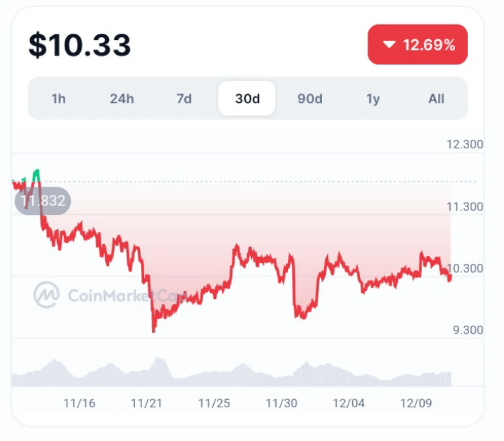Click the $10.33 current price
Viewport: 504px width, 441px height.
(x=79, y=45)
